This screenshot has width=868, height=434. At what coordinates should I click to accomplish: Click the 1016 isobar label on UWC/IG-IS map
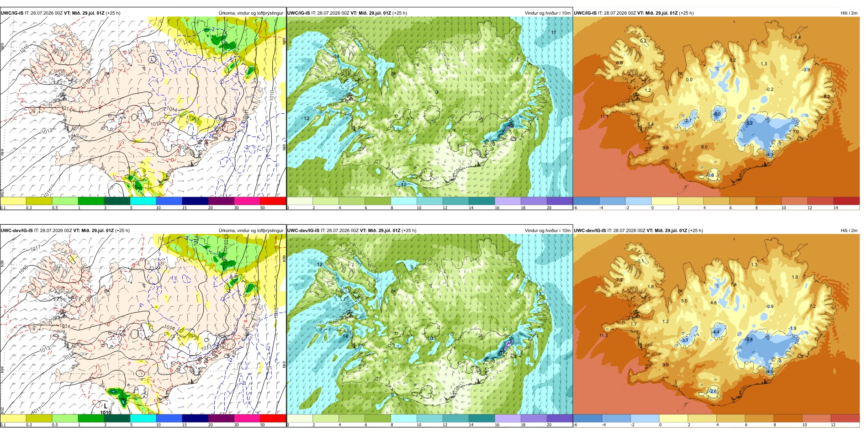(x=24, y=47)
